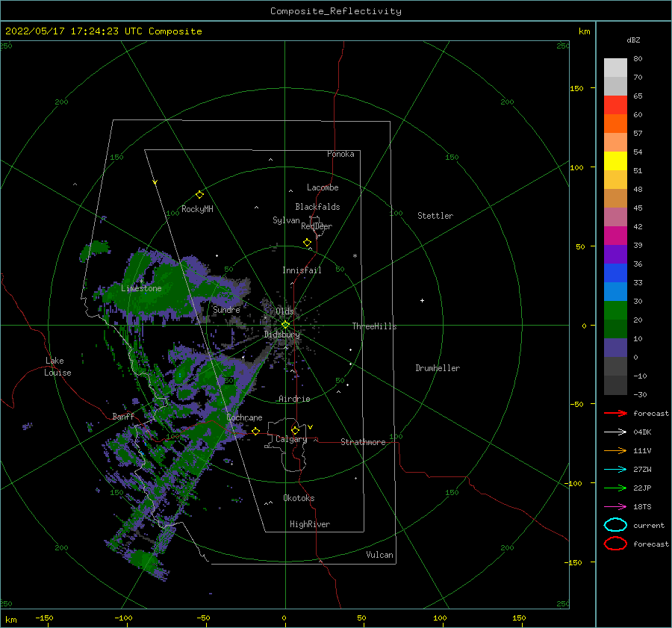The height and width of the screenshot is (628, 672).
Task: Click the Banff label
Action: pyautogui.click(x=123, y=416)
